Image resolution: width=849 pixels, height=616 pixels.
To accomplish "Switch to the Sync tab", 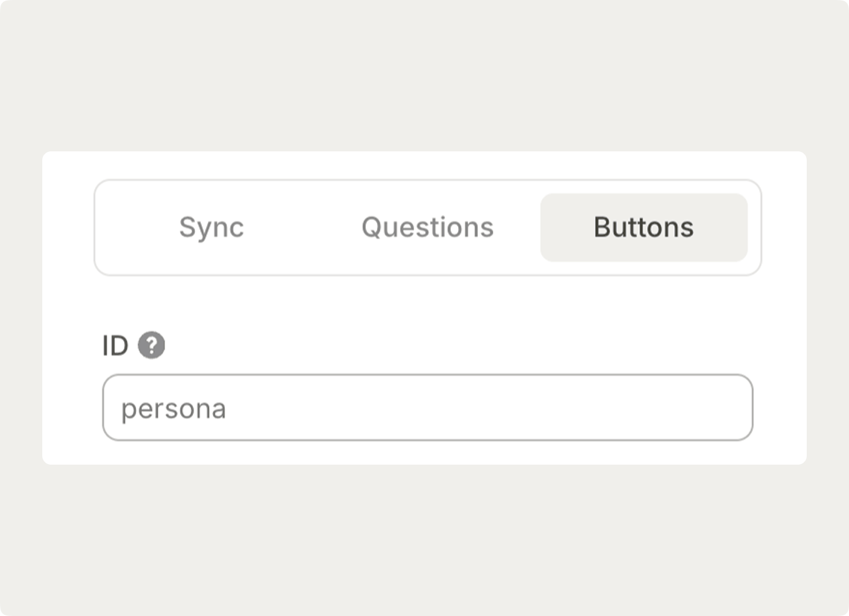I will [211, 227].
